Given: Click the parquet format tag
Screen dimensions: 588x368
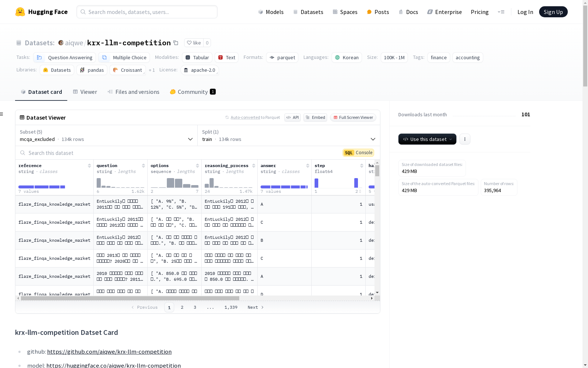Looking at the screenshot, I should point(282,57).
